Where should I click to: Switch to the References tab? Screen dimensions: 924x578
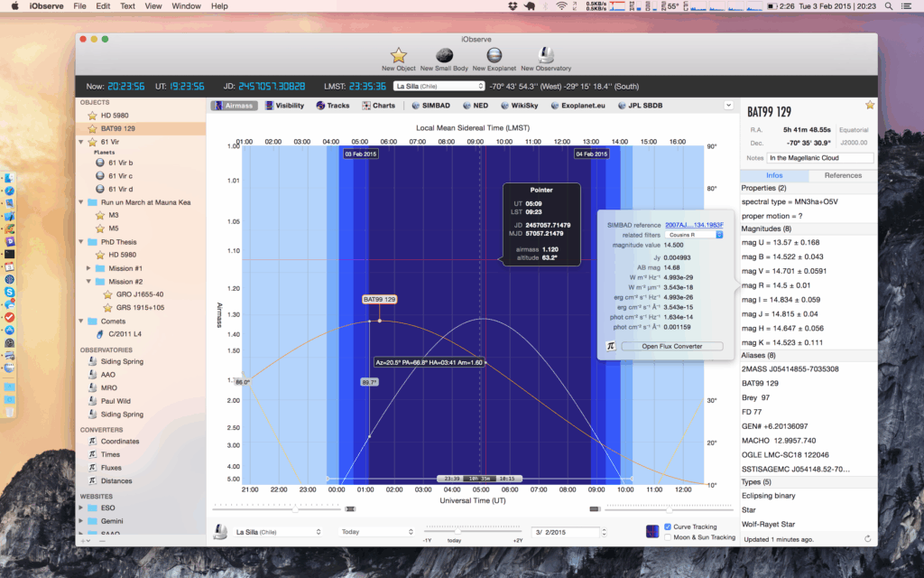843,175
